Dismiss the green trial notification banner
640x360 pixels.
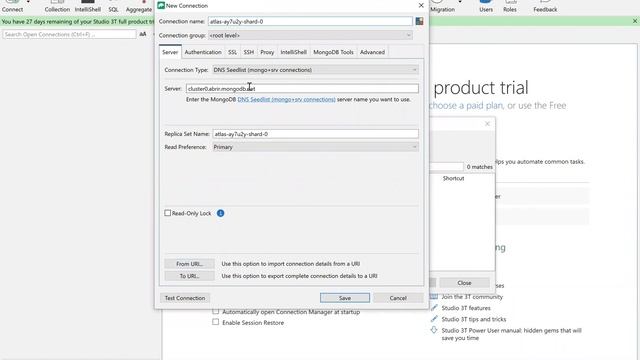(635, 21)
